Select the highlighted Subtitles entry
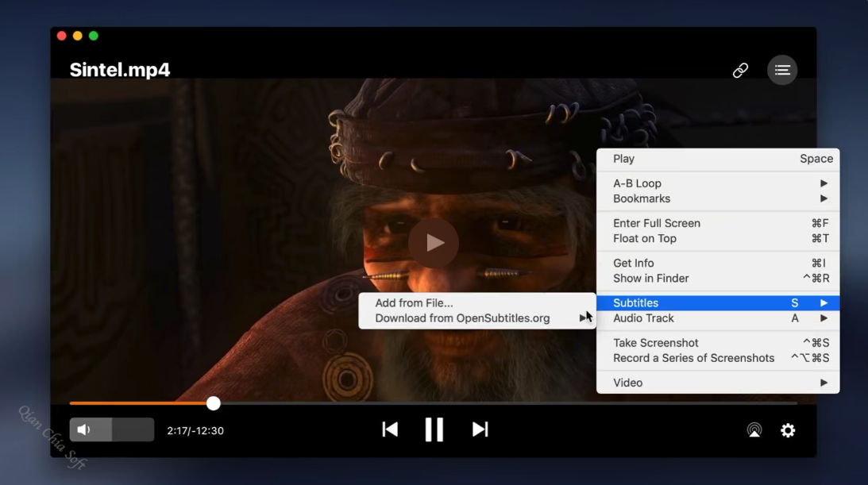 pos(718,302)
